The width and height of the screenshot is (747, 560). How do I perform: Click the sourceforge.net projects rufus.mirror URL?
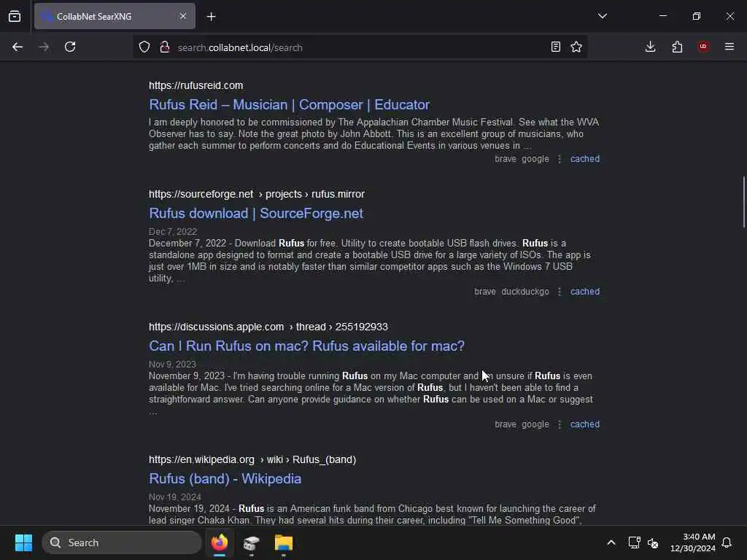(257, 194)
